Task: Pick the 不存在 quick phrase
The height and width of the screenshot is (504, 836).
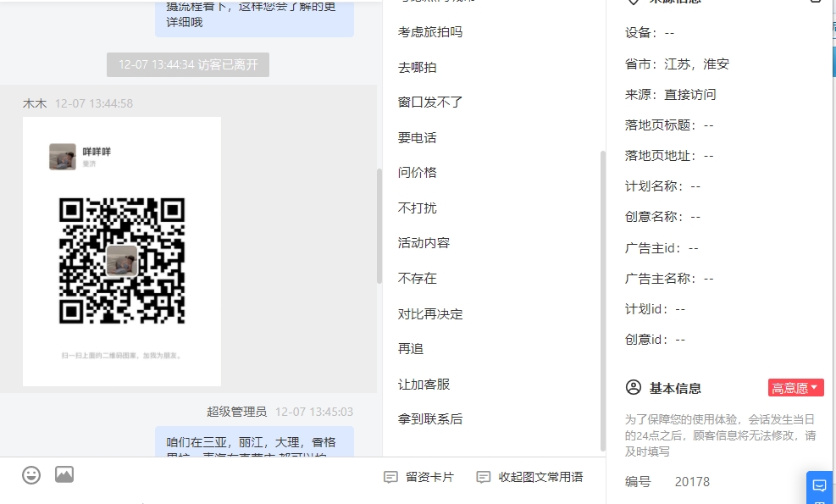Action: tap(417, 278)
